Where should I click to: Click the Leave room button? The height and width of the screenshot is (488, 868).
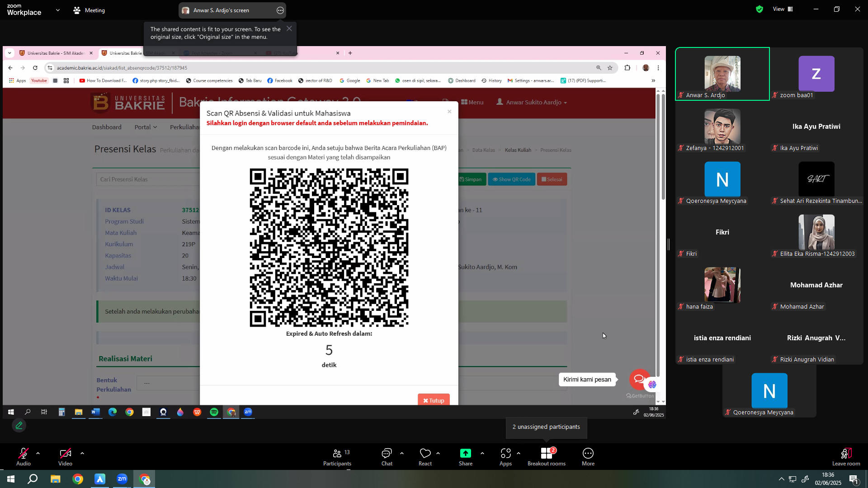click(x=846, y=456)
